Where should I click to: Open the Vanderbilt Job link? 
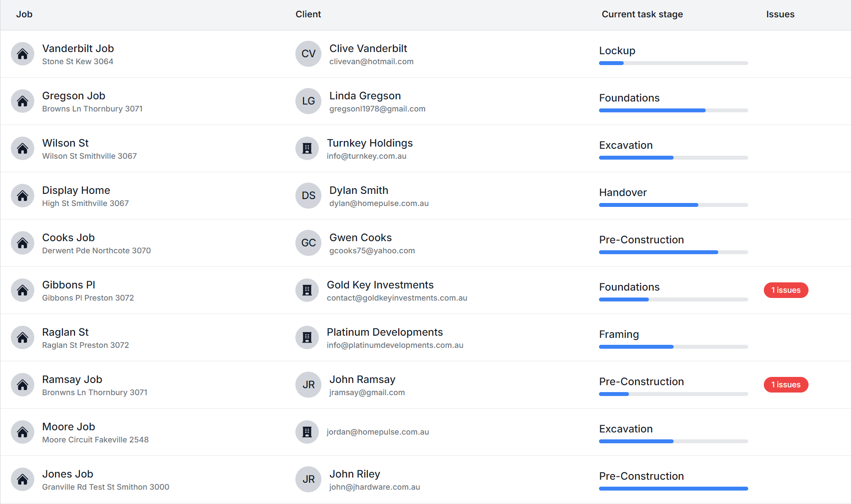click(78, 49)
